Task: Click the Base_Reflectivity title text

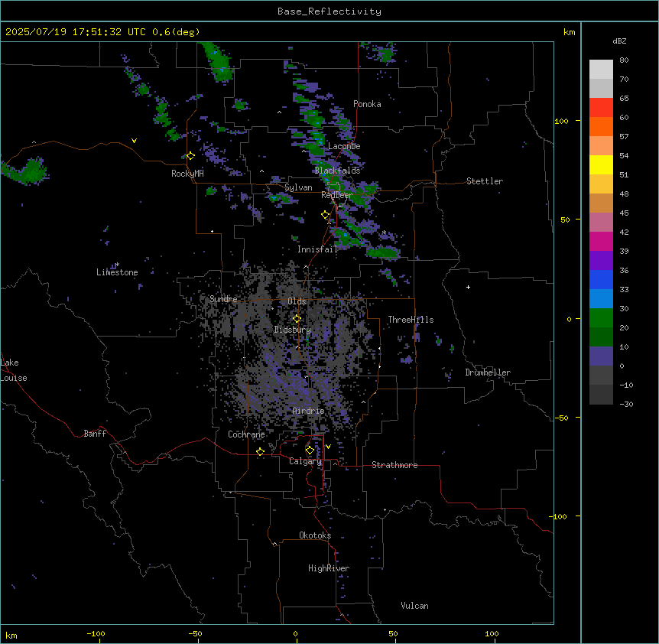Action: 329,11
